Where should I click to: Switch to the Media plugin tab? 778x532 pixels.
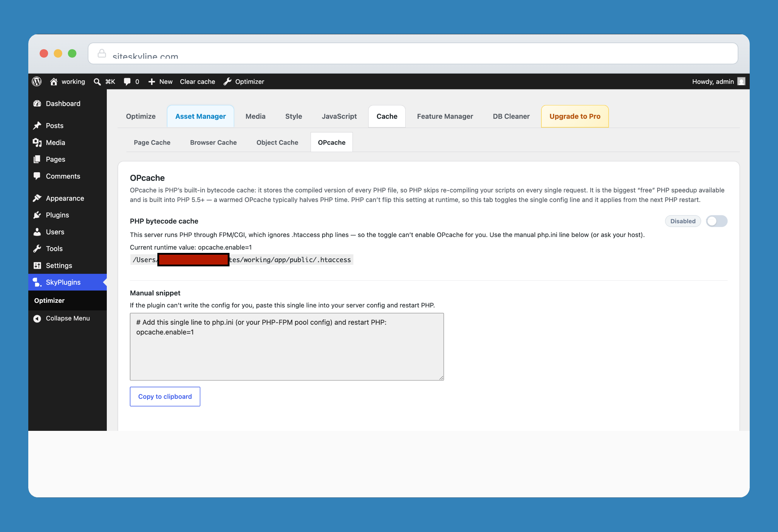click(256, 116)
